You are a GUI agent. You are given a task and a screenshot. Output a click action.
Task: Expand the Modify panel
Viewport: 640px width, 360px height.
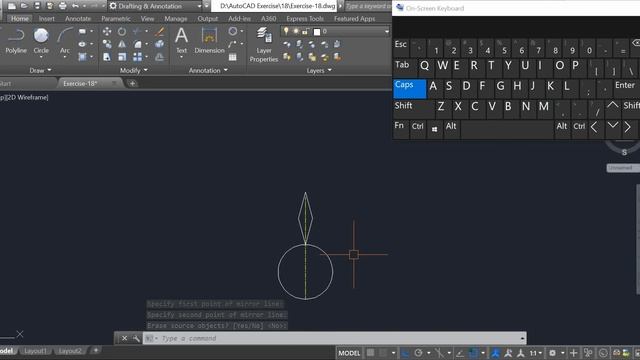coord(133,70)
